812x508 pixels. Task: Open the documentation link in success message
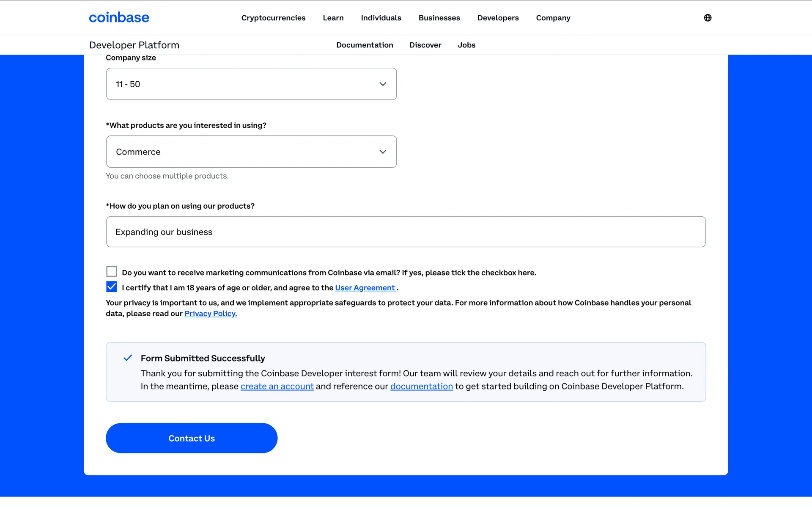tap(421, 387)
